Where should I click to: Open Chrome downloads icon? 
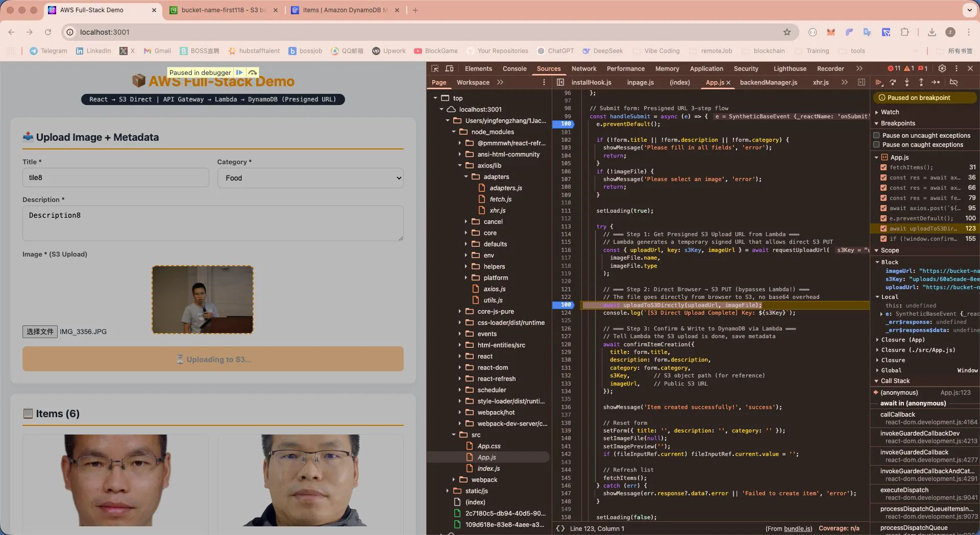pyautogui.click(x=932, y=32)
